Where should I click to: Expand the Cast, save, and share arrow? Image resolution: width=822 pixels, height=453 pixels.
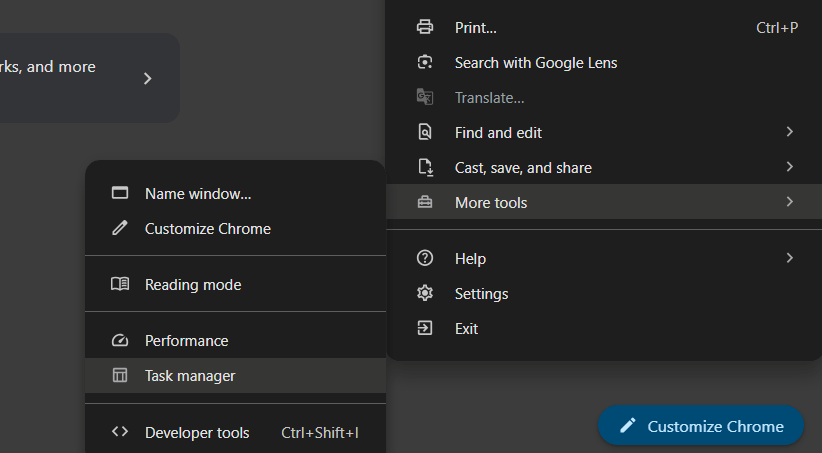click(789, 167)
